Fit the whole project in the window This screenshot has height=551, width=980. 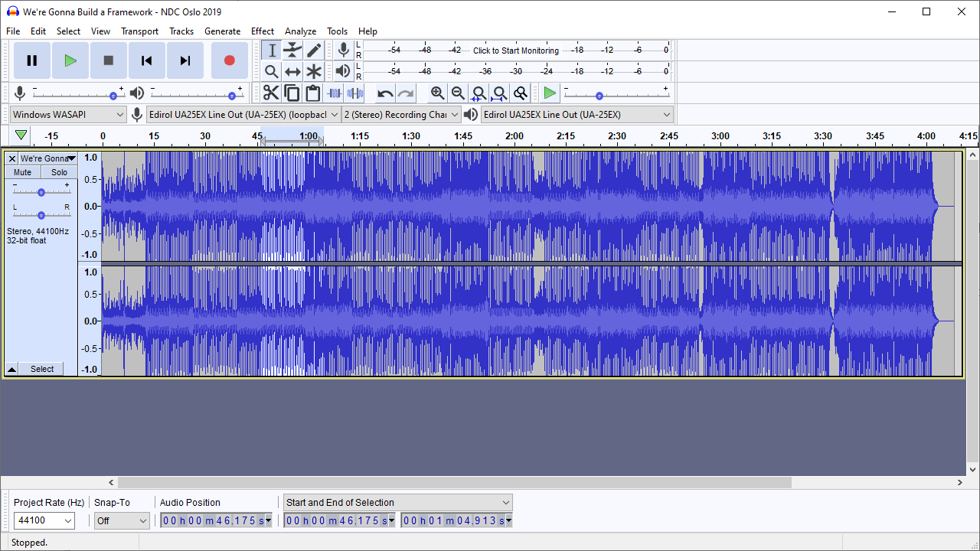(x=499, y=93)
